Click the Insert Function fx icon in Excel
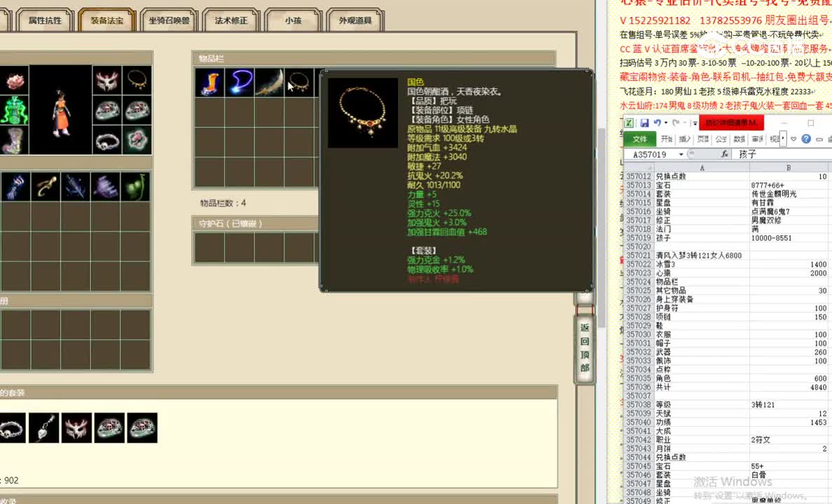The width and height of the screenshot is (832, 504). [725, 154]
